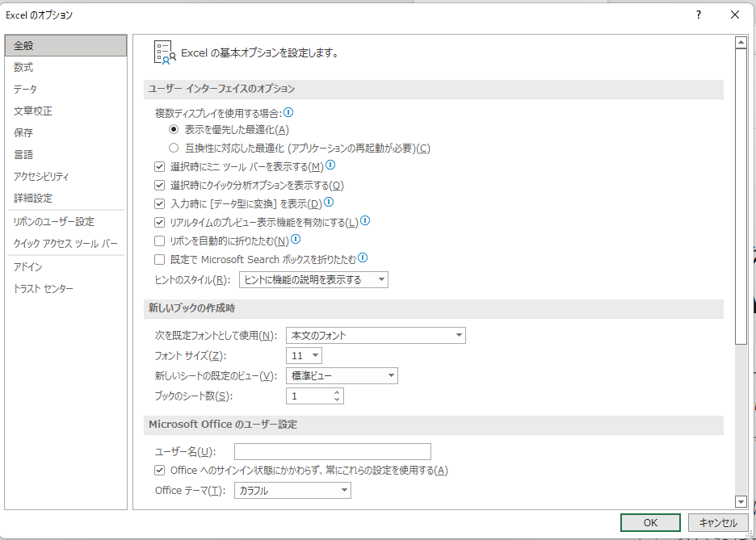
Task: Enable リボンを自動的に折りたたむ checkbox
Action: click(x=159, y=241)
